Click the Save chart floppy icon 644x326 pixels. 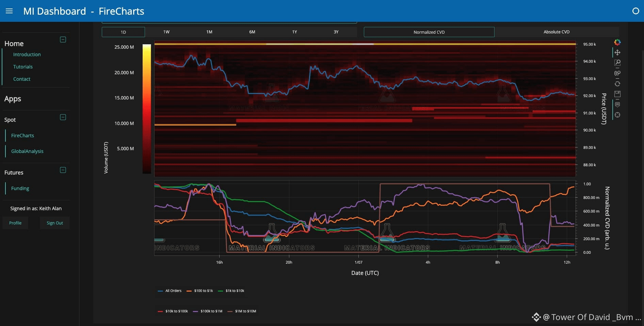click(x=617, y=94)
